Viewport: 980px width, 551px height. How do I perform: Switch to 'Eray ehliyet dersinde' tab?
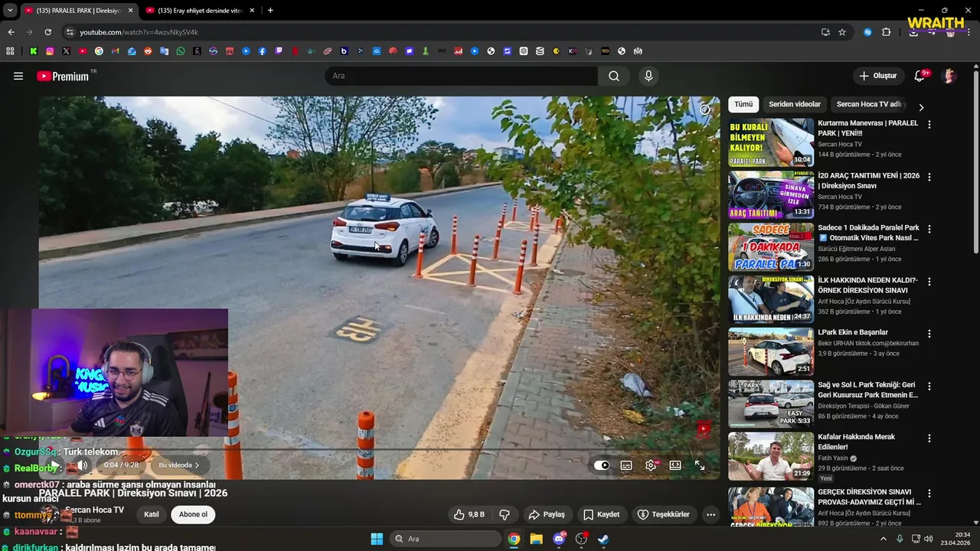point(199,11)
